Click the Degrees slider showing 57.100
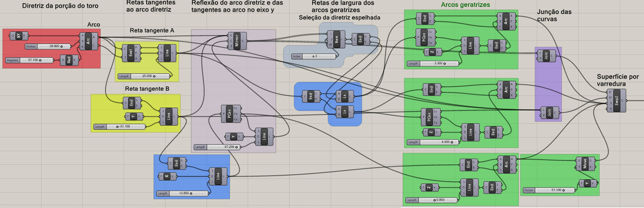This screenshot has width=644, height=208. (x=30, y=60)
